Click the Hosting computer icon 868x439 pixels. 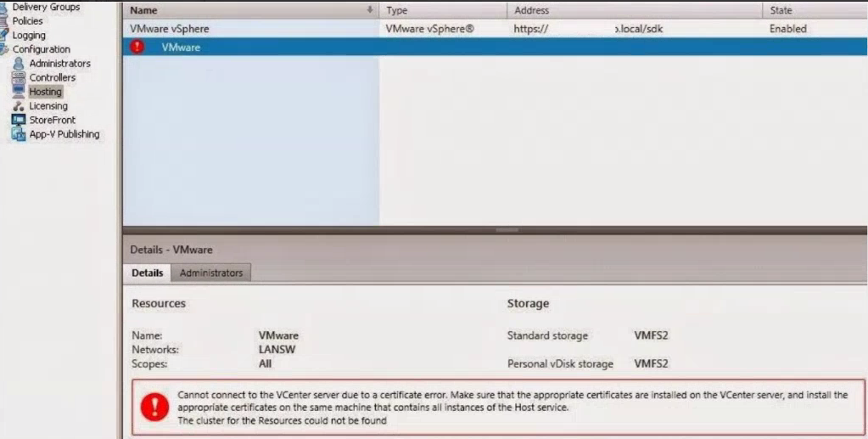coord(18,92)
